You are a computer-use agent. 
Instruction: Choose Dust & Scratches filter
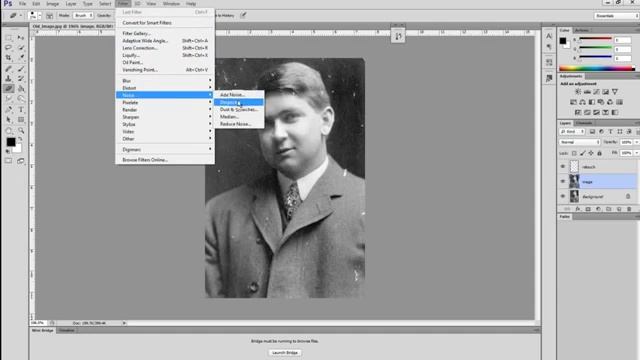(239, 109)
